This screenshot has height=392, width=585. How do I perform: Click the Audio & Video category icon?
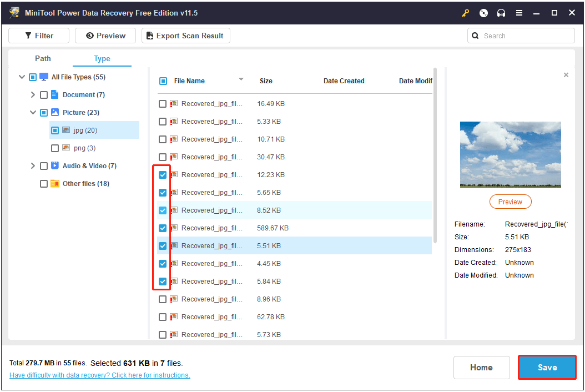click(55, 165)
